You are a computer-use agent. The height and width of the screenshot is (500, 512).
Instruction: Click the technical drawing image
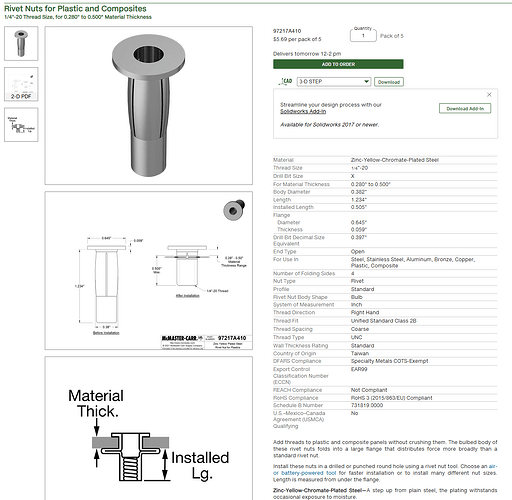(x=149, y=271)
